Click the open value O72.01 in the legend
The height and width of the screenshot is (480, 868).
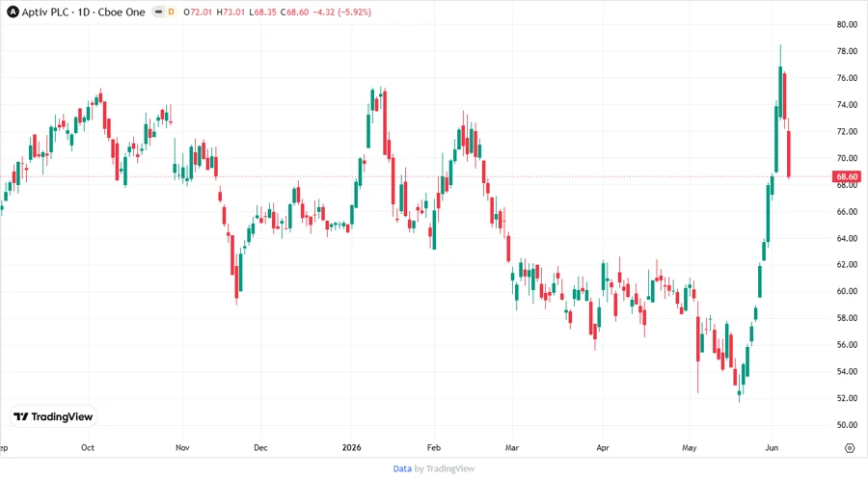(198, 12)
